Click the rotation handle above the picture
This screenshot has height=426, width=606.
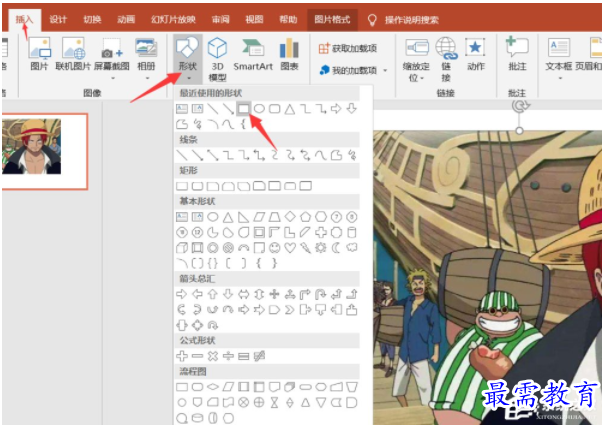coord(520,105)
